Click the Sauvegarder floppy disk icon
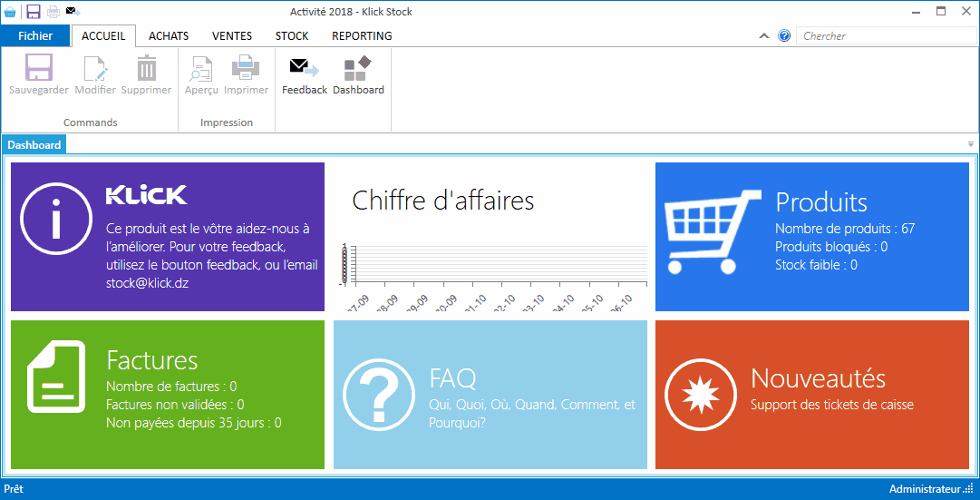The width and height of the screenshot is (980, 500). click(x=38, y=69)
